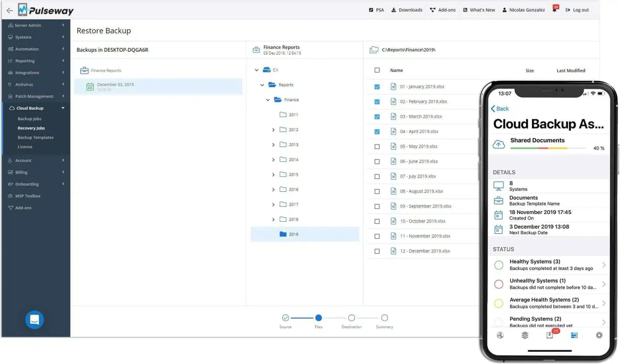The image size is (620, 364).
Task: Tap the globe icon on phone tab bar
Action: pos(500,335)
